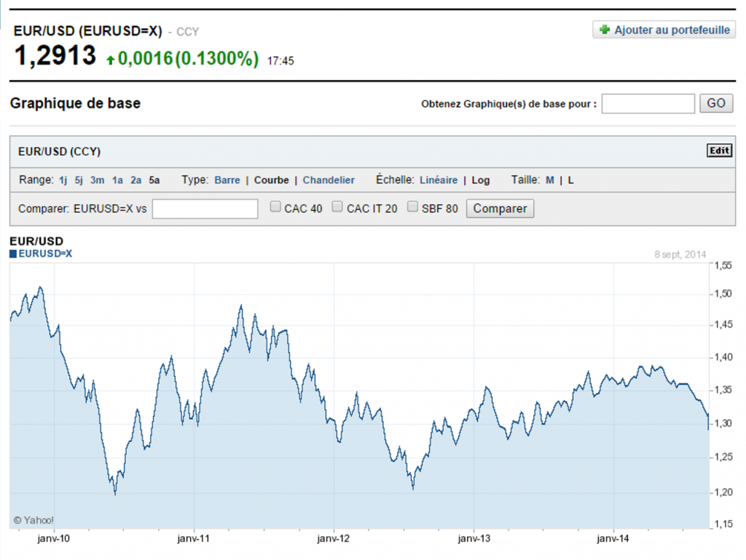Viewport: 746px width, 560px height.
Task: Set chart range to 3m
Action: pyautogui.click(x=97, y=180)
